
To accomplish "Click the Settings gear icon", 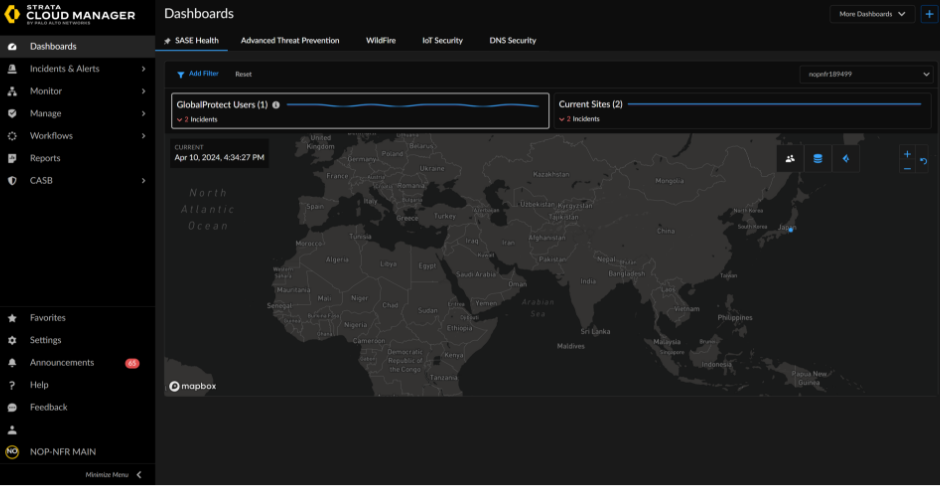I will coord(12,340).
